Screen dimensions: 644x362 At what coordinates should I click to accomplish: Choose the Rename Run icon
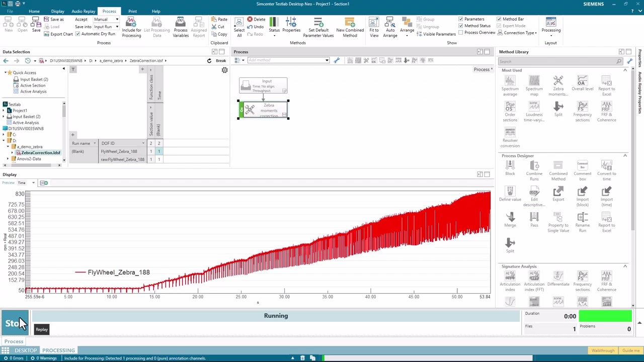[x=582, y=222]
